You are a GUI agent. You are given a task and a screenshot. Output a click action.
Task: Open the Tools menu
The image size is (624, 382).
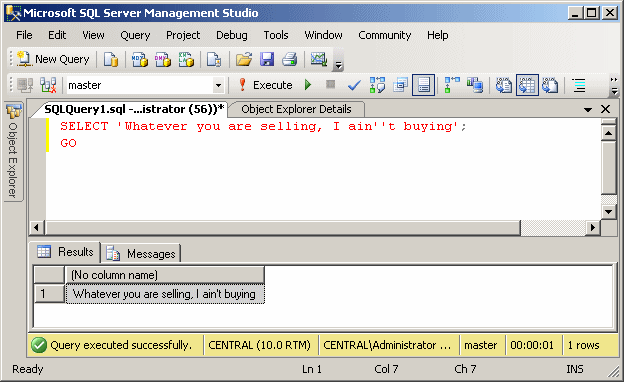[276, 35]
